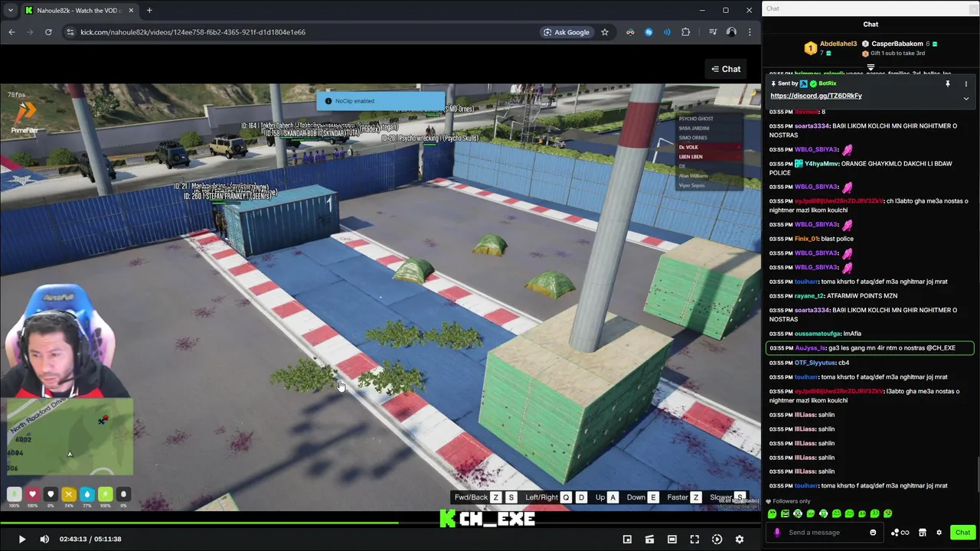
Task: Open pinned message three-dot menu
Action: pos(965,83)
